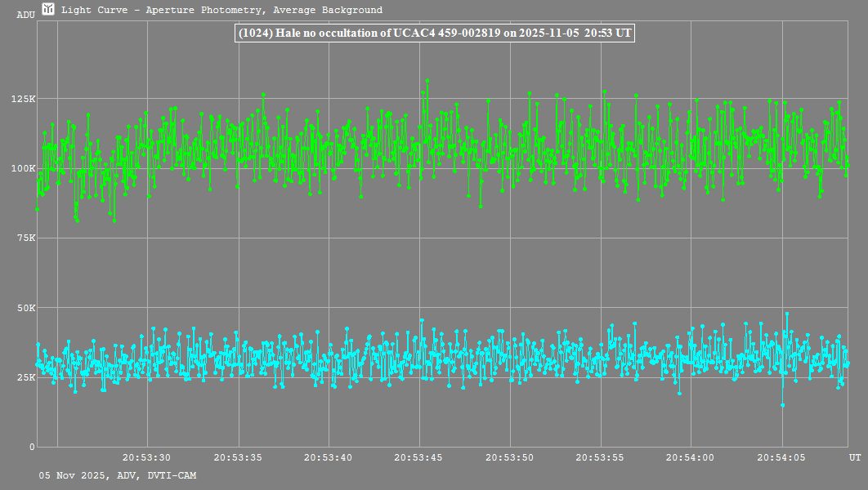
Task: Pick the 20:53:45 time label
Action: click(419, 458)
